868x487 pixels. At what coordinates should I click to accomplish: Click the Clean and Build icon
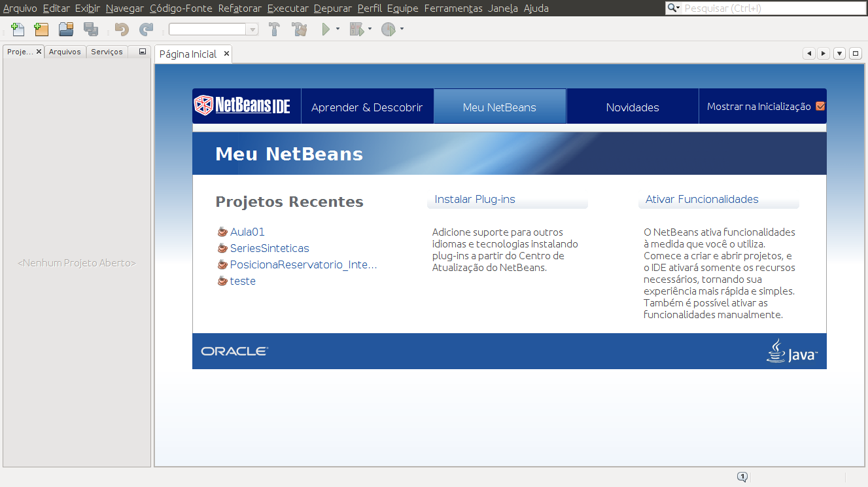300,29
